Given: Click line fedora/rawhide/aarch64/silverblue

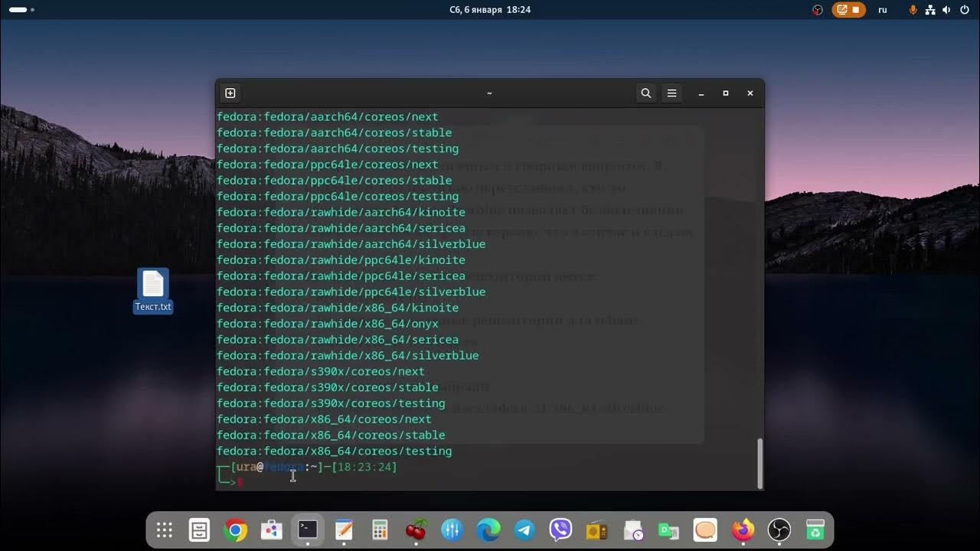Looking at the screenshot, I should coord(351,244).
